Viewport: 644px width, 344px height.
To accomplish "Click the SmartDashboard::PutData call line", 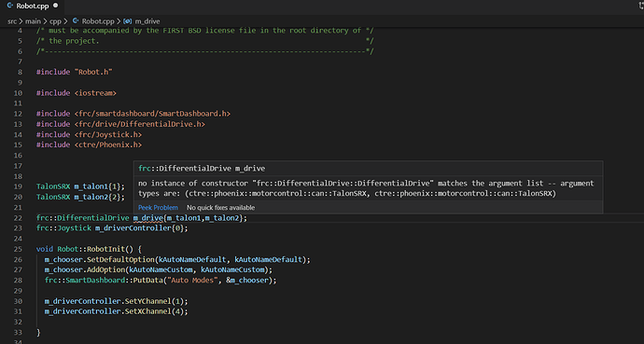I will coord(161,281).
